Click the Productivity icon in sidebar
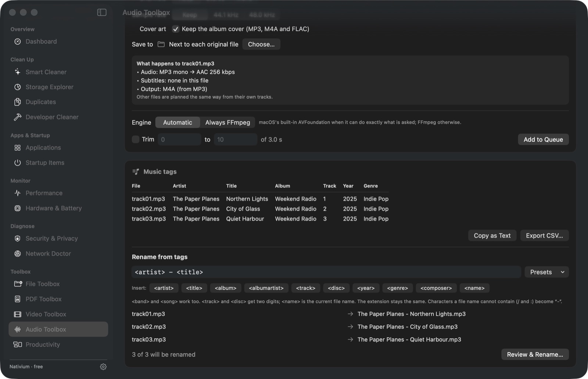 click(18, 344)
